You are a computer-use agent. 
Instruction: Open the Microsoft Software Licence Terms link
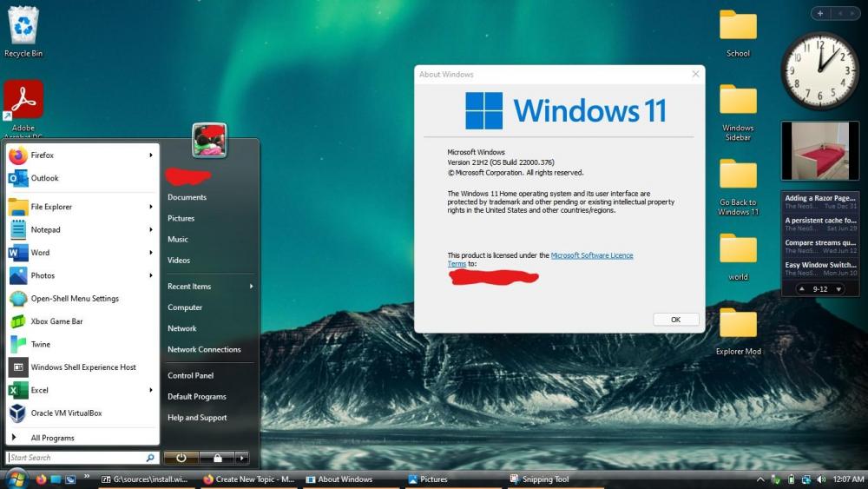click(x=591, y=255)
